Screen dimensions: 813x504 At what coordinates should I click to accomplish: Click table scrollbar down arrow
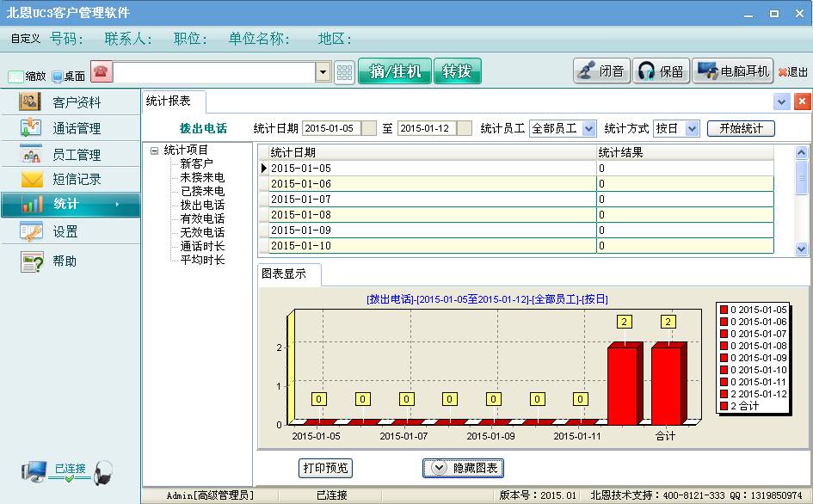point(801,249)
